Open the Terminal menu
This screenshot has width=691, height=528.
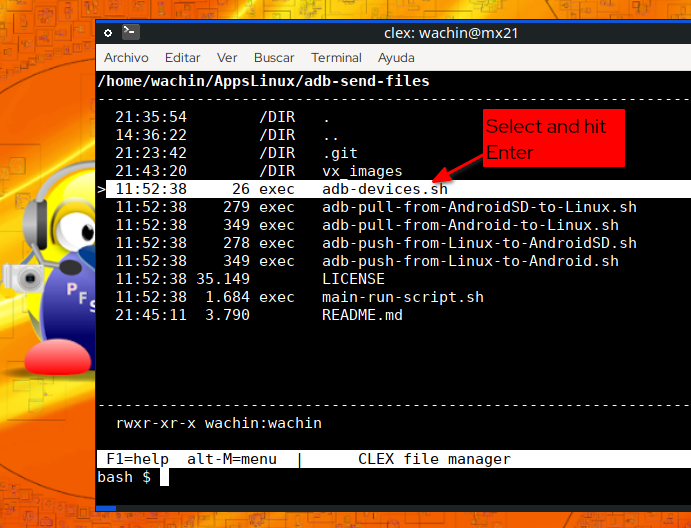click(x=336, y=58)
